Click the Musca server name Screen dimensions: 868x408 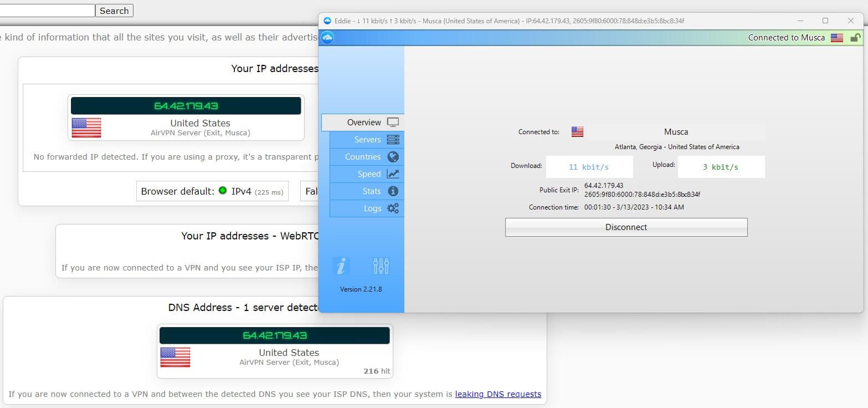click(x=676, y=132)
